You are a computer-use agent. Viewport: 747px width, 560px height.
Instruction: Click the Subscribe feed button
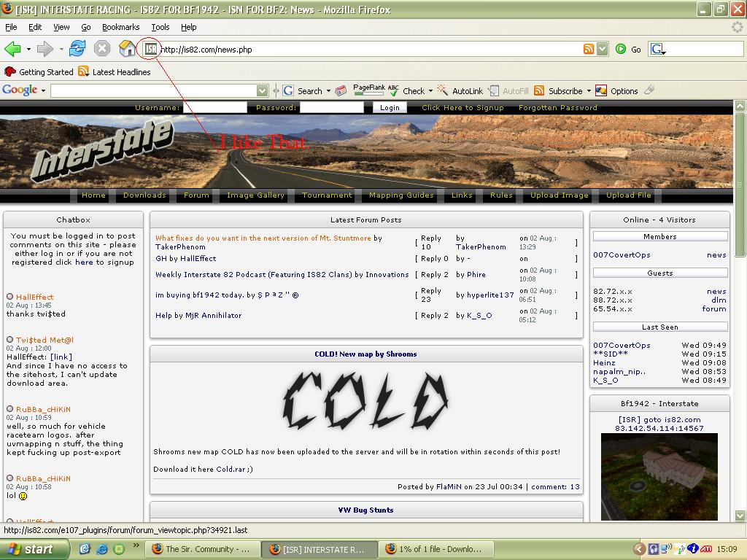(559, 91)
